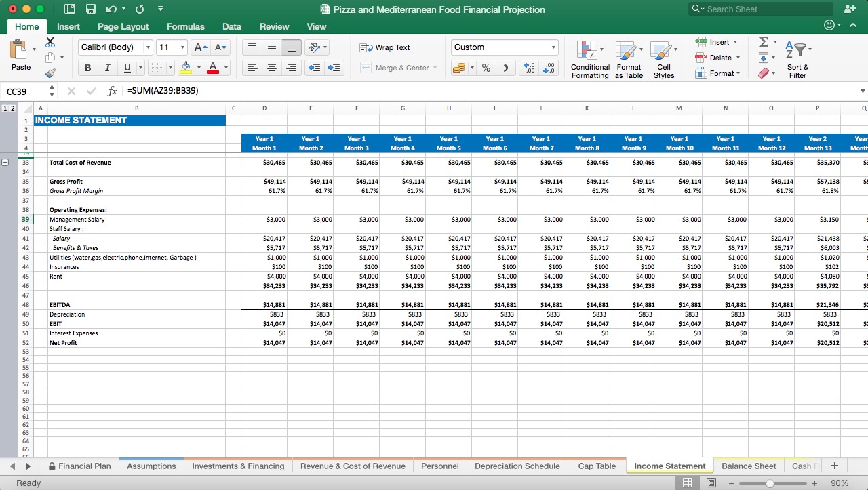868x490 pixels.
Task: Apply percent style format
Action: click(x=486, y=68)
